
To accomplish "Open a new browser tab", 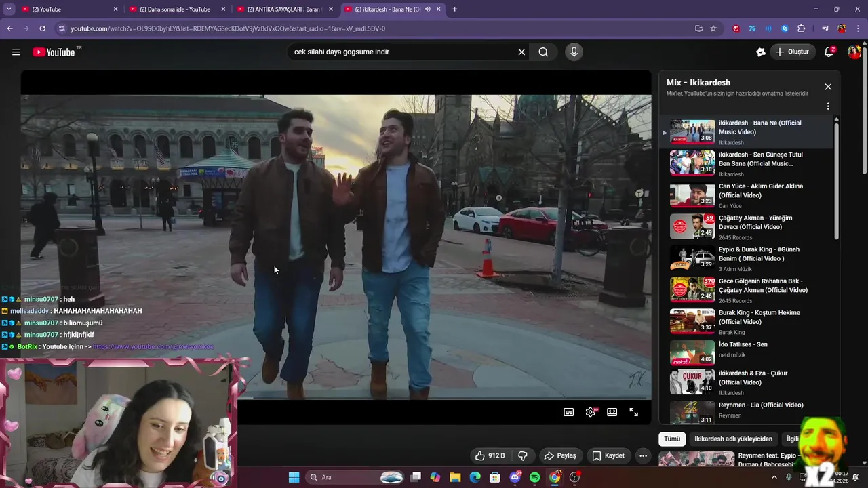I will coord(454,9).
